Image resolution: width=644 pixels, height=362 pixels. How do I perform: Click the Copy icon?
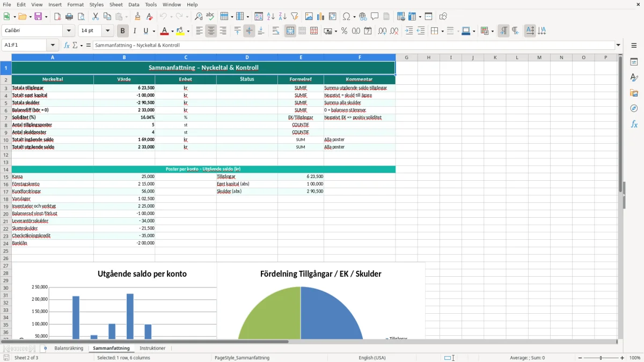point(107,17)
